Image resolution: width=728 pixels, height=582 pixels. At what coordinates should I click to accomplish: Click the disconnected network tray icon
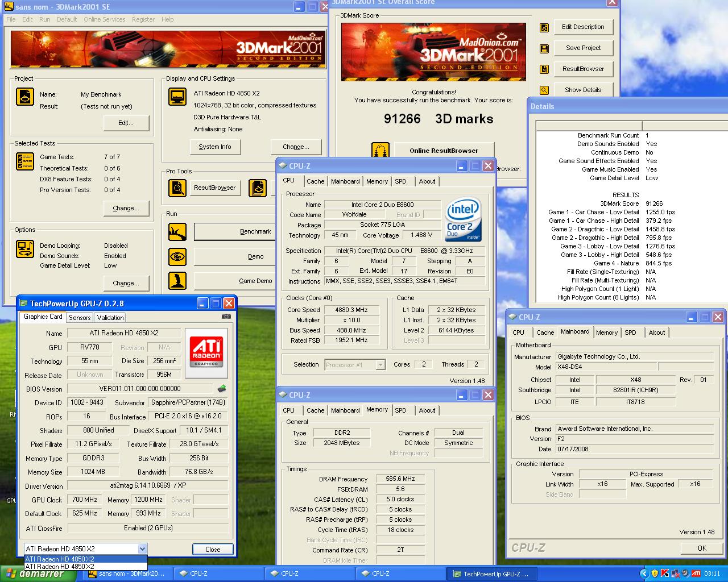(x=675, y=573)
